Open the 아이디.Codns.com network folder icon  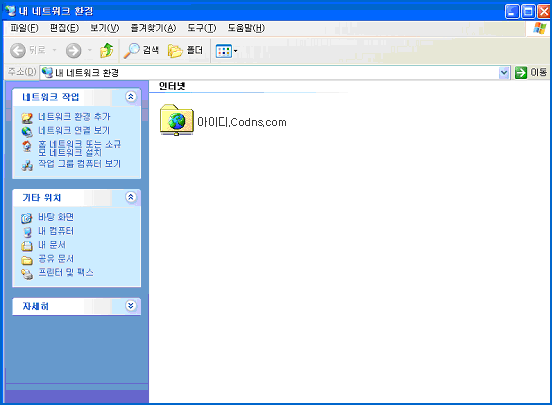coord(176,120)
